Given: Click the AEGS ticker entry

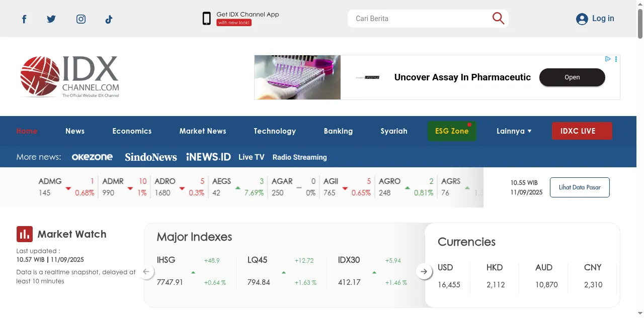Looking at the screenshot, I should [x=238, y=187].
